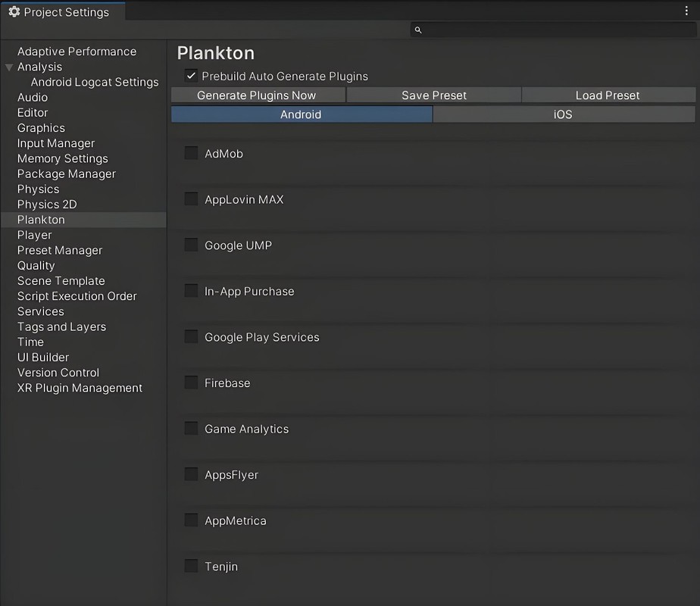Click the three-dot window options menu icon
The image size is (700, 606).
(x=686, y=11)
